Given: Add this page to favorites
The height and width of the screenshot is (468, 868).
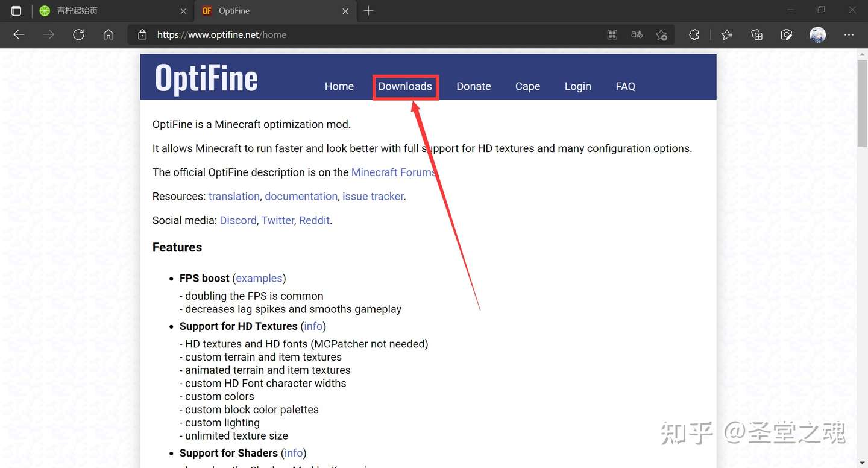Looking at the screenshot, I should [661, 34].
